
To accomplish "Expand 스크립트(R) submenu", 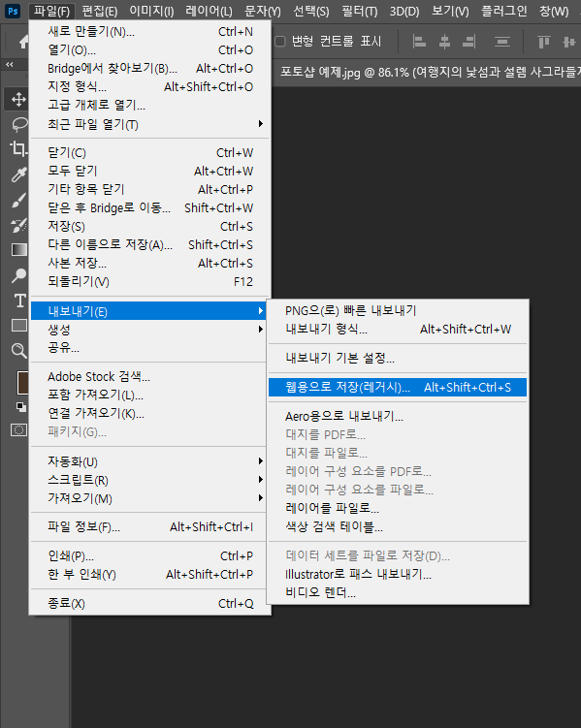I will [150, 480].
